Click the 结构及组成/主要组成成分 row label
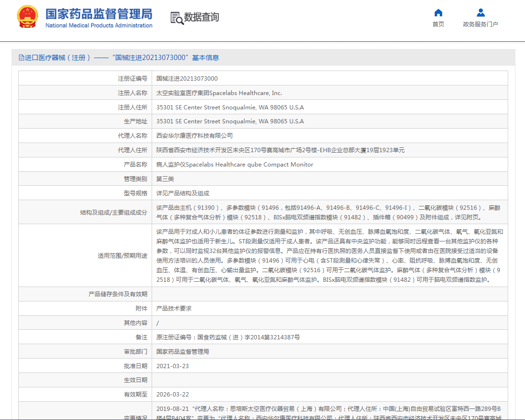525x420 pixels. point(114,212)
